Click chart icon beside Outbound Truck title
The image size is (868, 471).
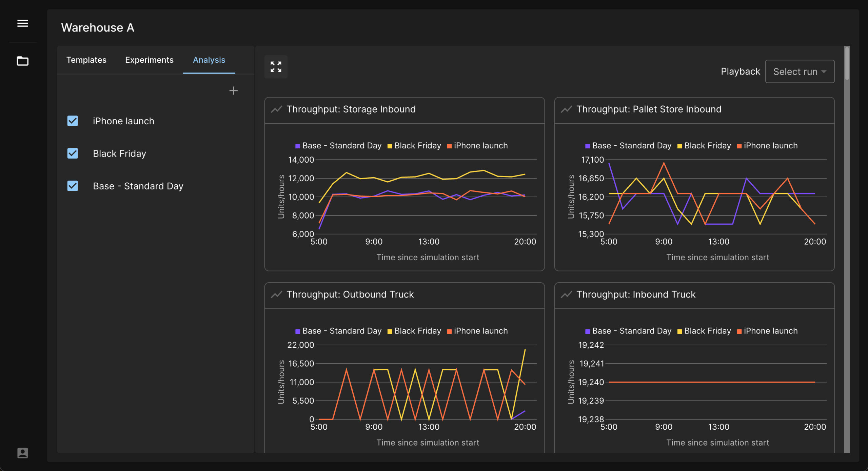click(276, 294)
